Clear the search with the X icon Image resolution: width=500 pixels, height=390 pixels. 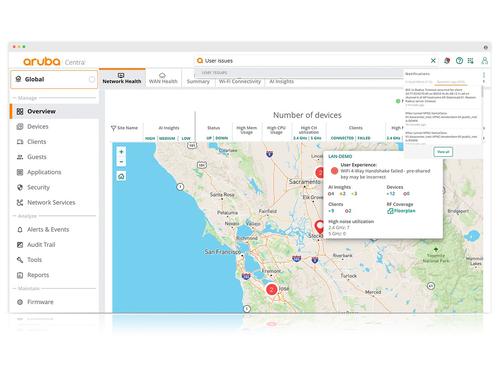click(x=433, y=61)
